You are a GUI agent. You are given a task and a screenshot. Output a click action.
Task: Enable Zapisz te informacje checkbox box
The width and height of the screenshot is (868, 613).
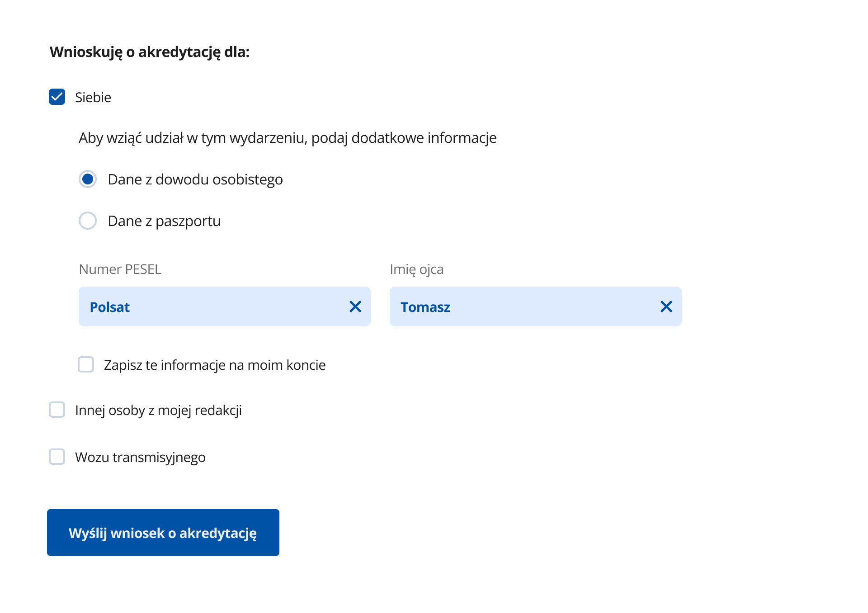86,364
